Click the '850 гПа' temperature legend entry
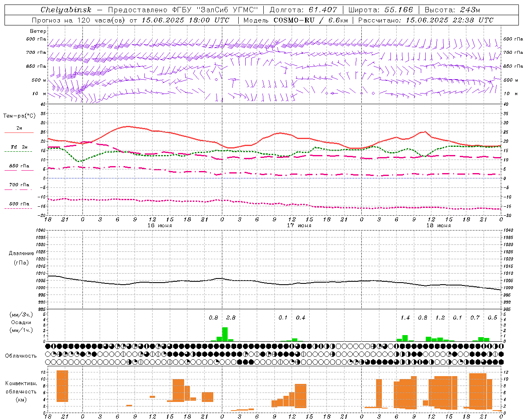This screenshot has height=420, width=525. (x=19, y=166)
